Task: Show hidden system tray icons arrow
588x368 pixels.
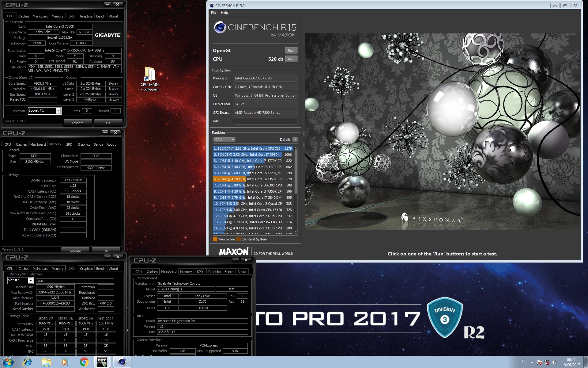Action: coord(532,362)
